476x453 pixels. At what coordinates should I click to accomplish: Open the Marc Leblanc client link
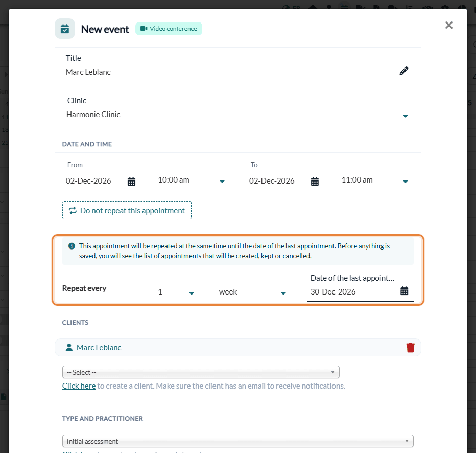pyautogui.click(x=99, y=348)
